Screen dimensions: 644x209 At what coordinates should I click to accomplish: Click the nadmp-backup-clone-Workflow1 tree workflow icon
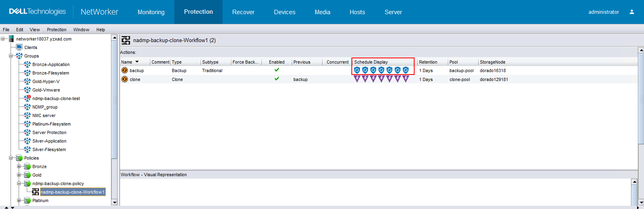click(36, 192)
